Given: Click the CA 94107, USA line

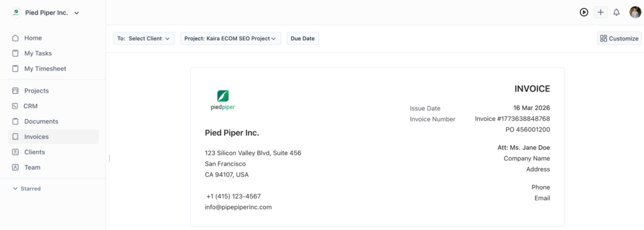Looking at the screenshot, I should [x=226, y=174].
